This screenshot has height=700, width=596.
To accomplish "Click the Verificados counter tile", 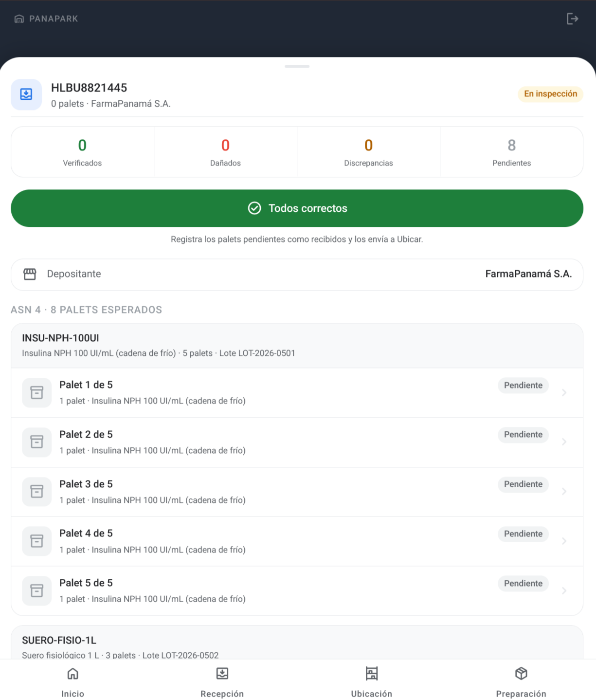I will tap(82, 152).
